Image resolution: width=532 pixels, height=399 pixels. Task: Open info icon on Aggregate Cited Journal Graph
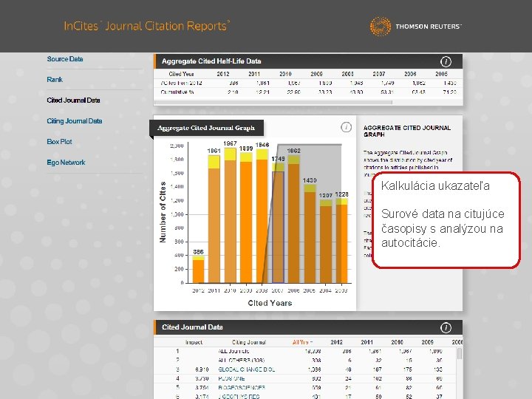pos(346,127)
